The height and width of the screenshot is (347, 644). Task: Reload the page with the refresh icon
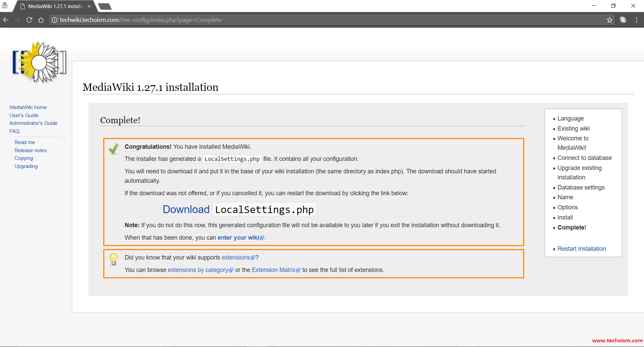(29, 20)
